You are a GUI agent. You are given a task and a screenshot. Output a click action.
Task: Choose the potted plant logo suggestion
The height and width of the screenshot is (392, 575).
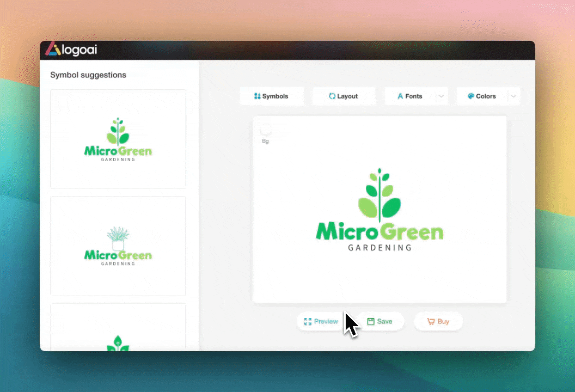(118, 246)
